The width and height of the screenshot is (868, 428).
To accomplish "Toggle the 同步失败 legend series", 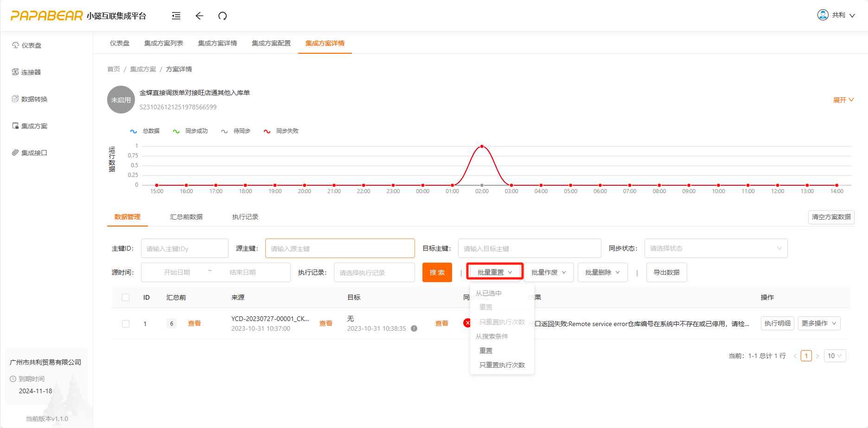I will click(x=281, y=131).
